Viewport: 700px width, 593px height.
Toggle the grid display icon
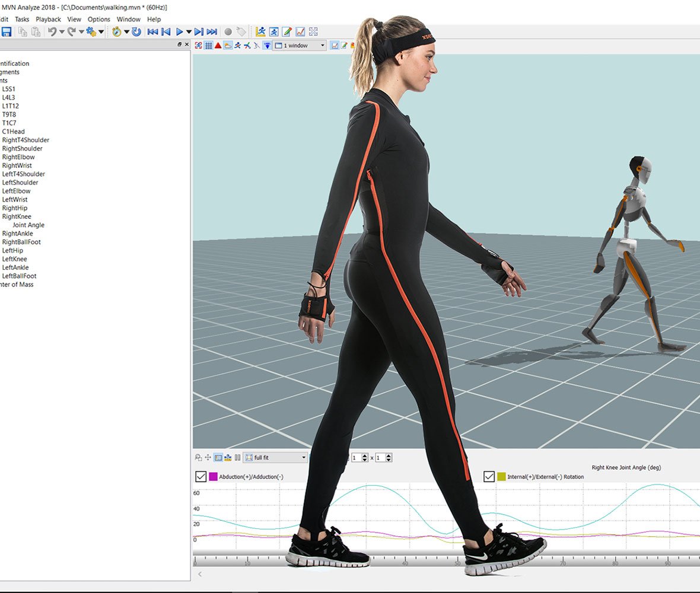[208, 46]
